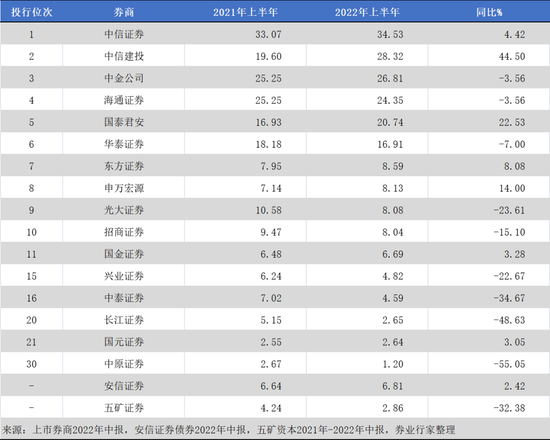This screenshot has height=440, width=550.
Task: Click the value 34.53 in 2022 column
Action: coord(390,34)
